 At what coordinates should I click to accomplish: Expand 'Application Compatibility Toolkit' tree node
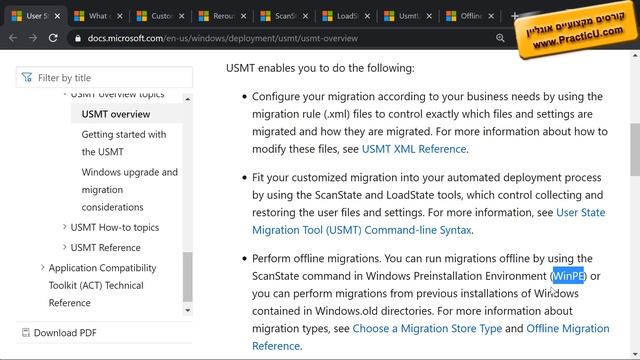[x=42, y=267]
